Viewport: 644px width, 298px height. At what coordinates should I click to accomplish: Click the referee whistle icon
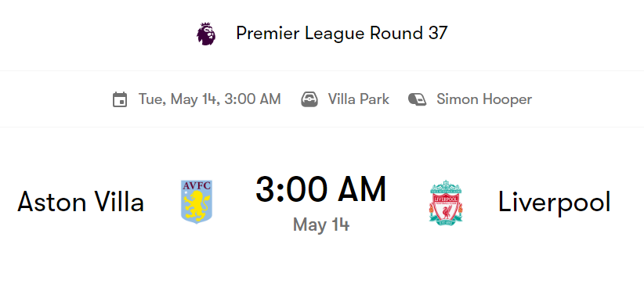[x=418, y=99]
